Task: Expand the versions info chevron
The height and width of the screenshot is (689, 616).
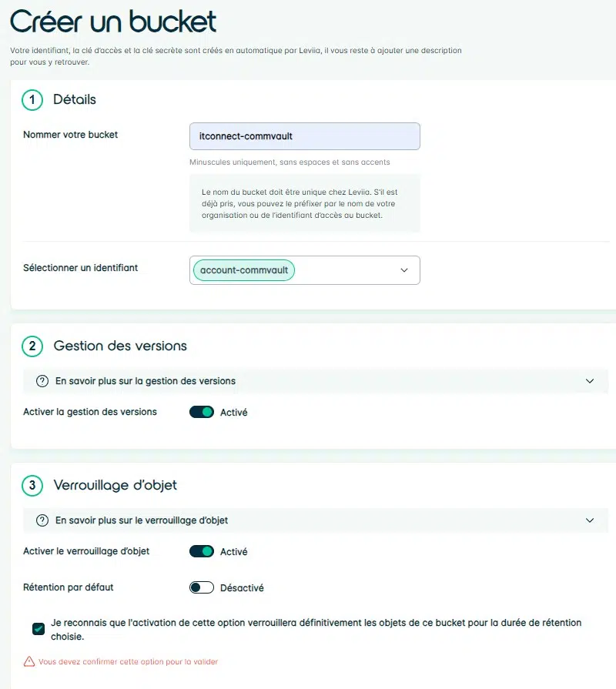Action: click(x=590, y=381)
